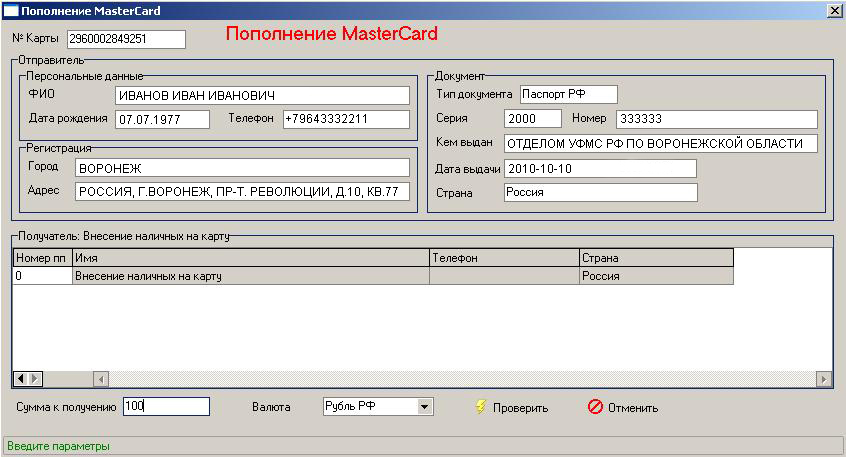Click the Страна column header in recipient table
This screenshot has width=846, height=457.
[657, 258]
